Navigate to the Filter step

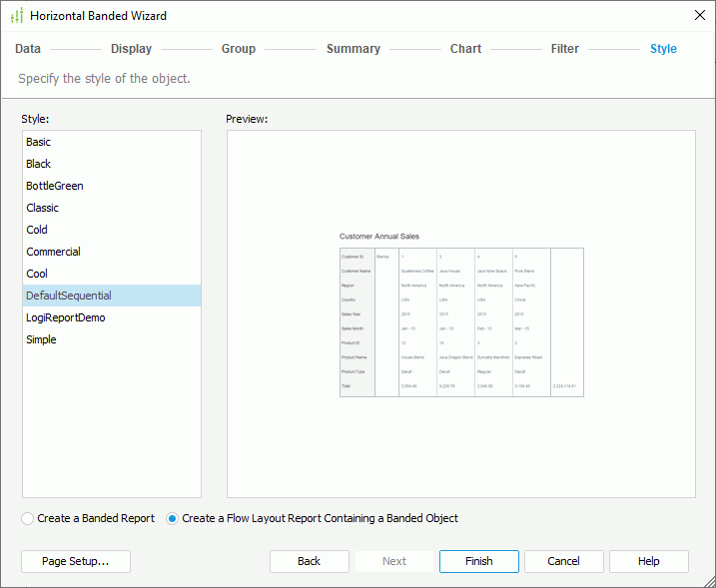point(564,49)
